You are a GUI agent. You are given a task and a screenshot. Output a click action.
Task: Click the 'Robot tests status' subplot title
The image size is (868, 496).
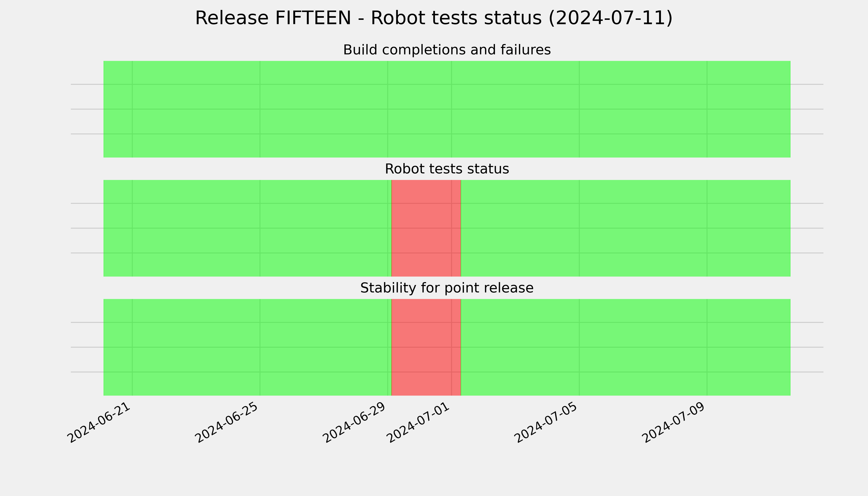coord(447,169)
